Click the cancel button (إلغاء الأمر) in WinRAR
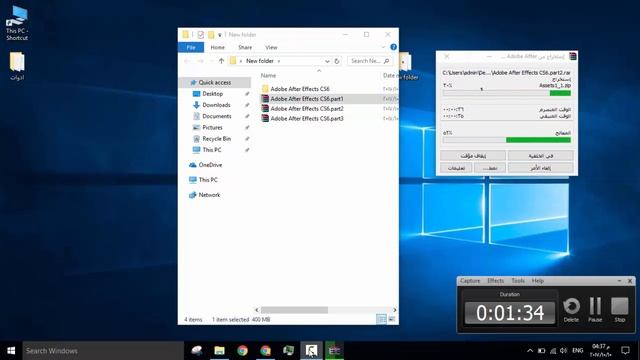Image resolution: width=640 pixels, height=360 pixels. click(x=540, y=168)
